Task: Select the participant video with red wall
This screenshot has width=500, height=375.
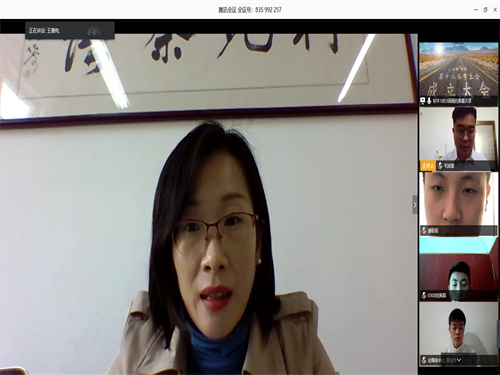Action: (x=458, y=269)
